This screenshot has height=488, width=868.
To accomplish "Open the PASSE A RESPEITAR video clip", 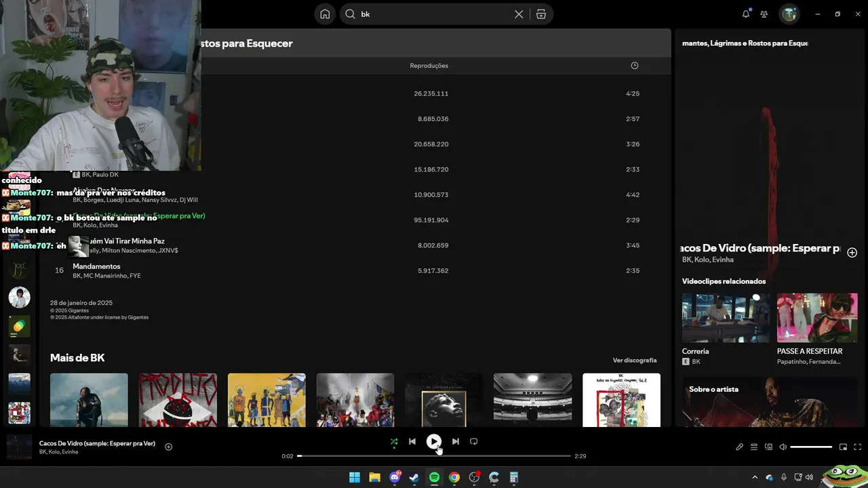I will pyautogui.click(x=817, y=317).
